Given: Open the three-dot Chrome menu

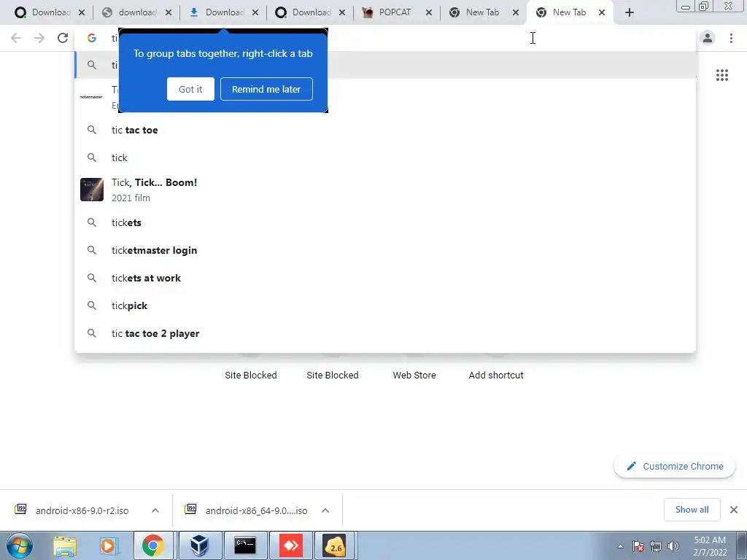Looking at the screenshot, I should tap(731, 38).
